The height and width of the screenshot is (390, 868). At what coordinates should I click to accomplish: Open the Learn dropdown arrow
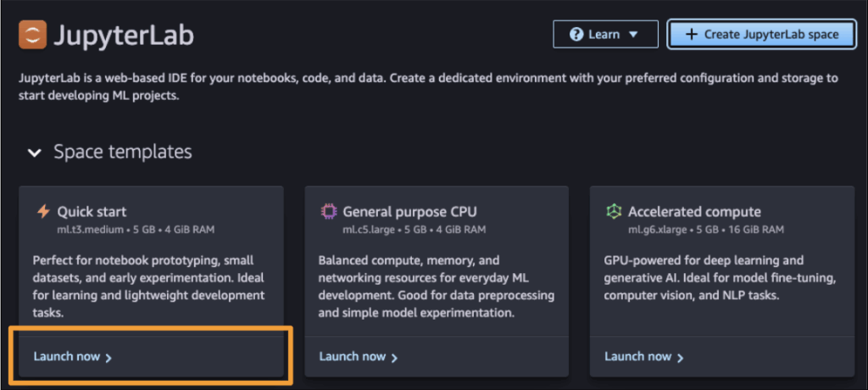633,35
